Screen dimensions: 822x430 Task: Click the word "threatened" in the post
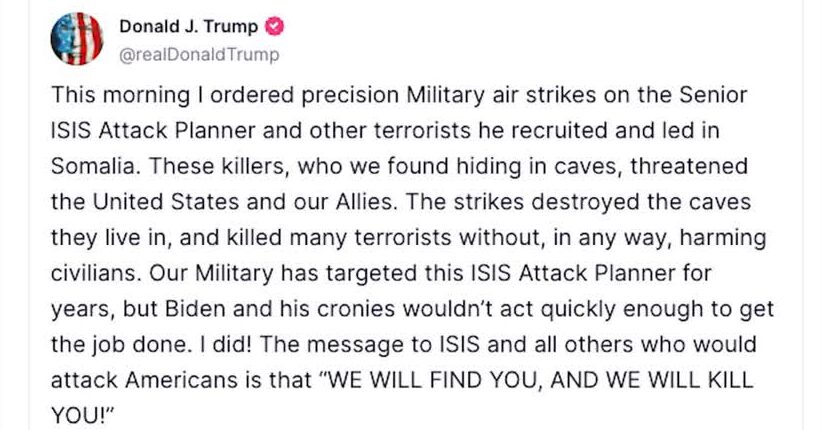689,166
